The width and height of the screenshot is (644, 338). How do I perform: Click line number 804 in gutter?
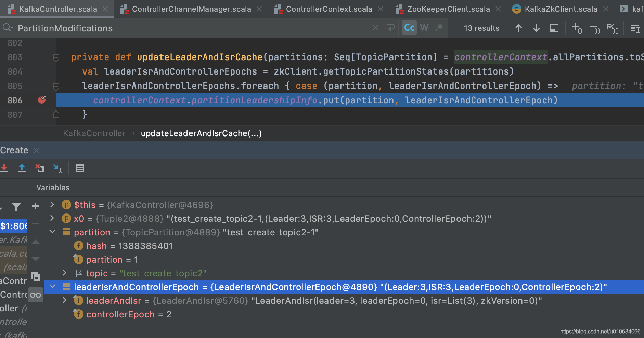[15, 71]
